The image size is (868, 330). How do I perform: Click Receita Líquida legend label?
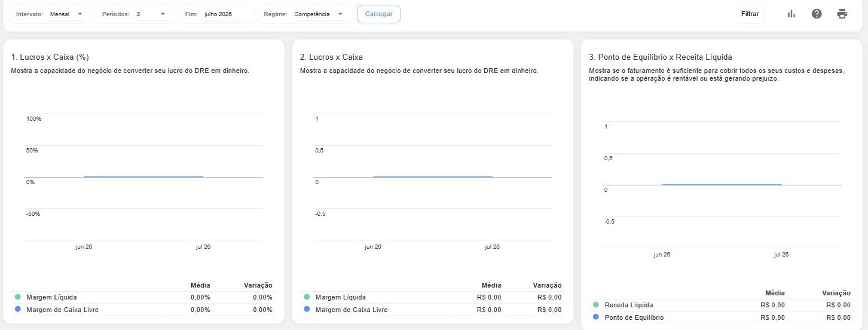(629, 305)
